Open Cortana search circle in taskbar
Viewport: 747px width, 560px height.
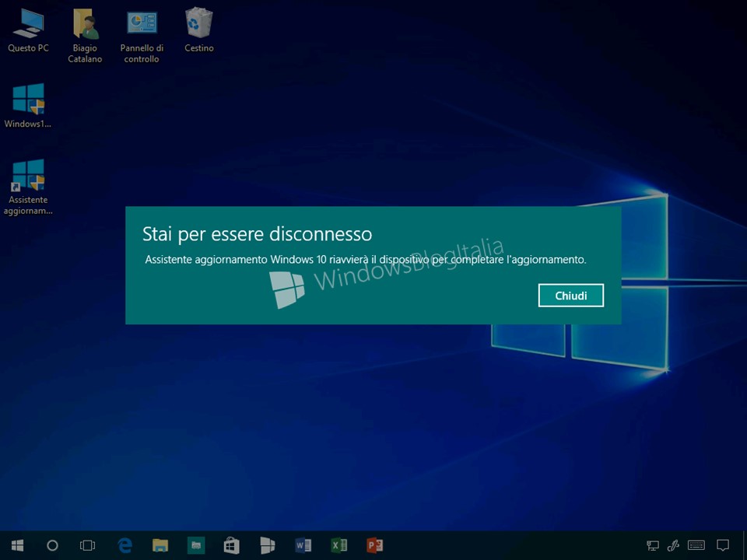pyautogui.click(x=52, y=545)
